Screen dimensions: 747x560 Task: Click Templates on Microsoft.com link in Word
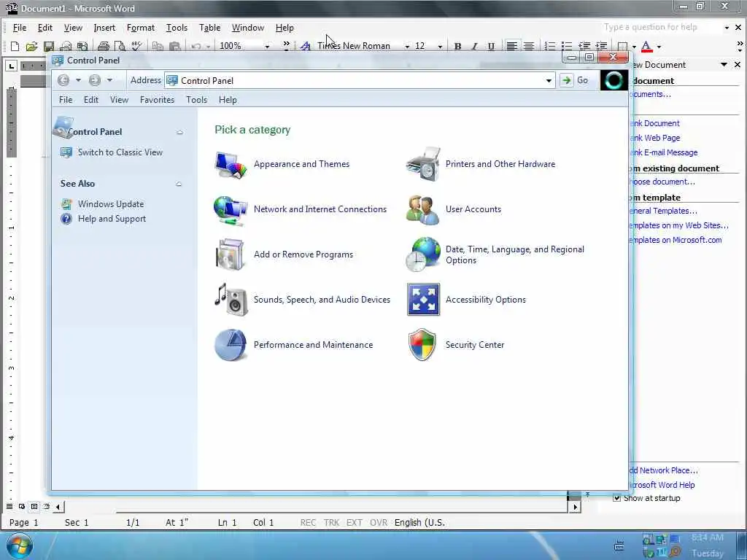(x=676, y=240)
